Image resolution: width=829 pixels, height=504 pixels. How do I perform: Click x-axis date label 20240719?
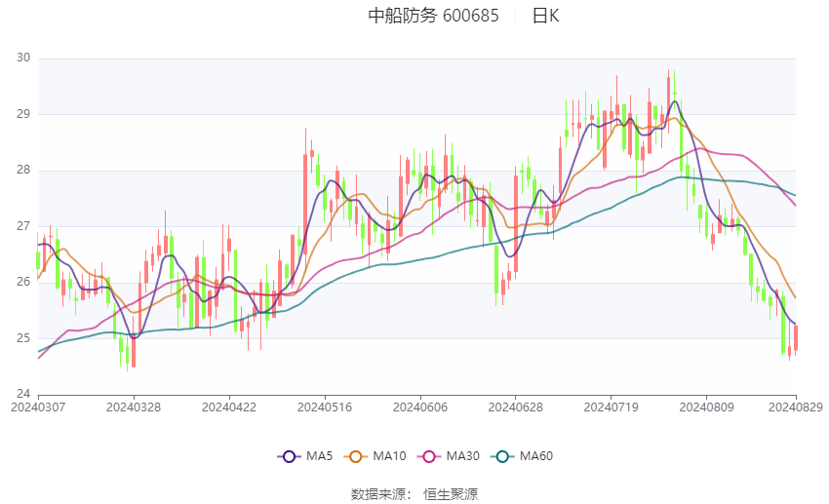point(612,407)
